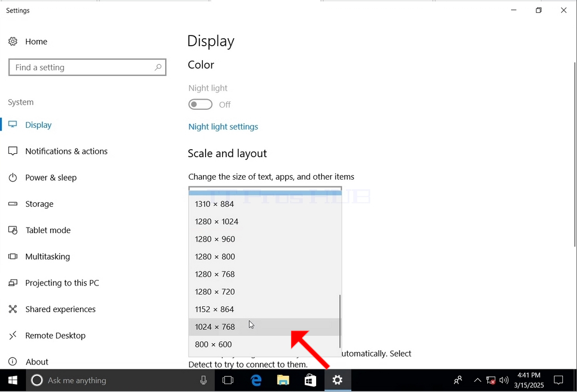Screen dimensions: 577x392
Task: Open the Action Center notification icon
Action: pyautogui.click(x=558, y=380)
